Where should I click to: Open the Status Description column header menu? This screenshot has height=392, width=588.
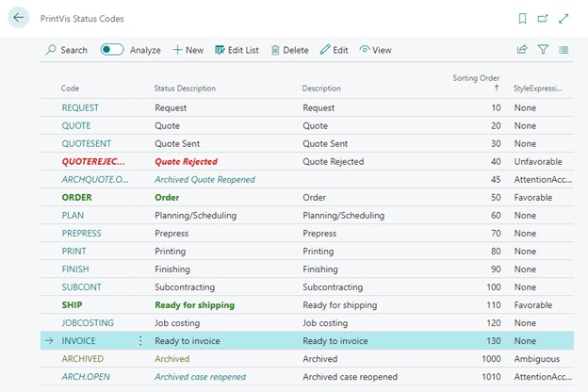click(x=185, y=89)
